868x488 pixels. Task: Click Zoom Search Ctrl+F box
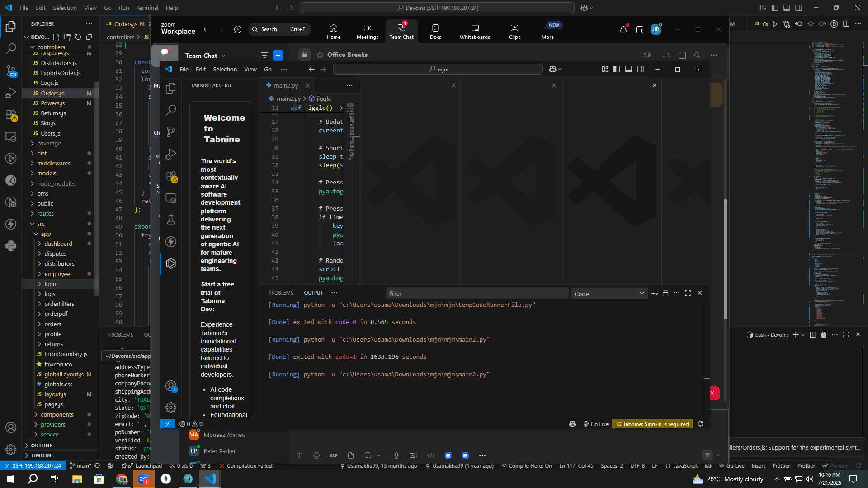(279, 29)
